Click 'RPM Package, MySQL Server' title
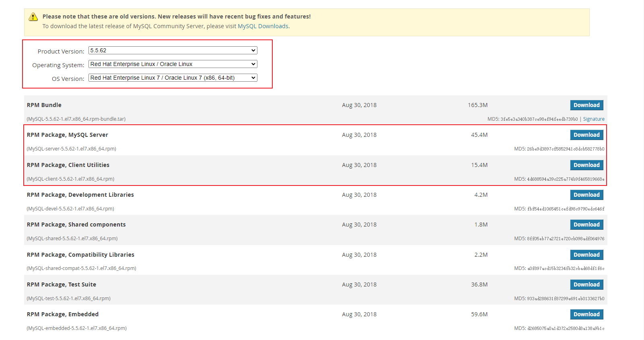This screenshot has height=340, width=644. (68, 135)
